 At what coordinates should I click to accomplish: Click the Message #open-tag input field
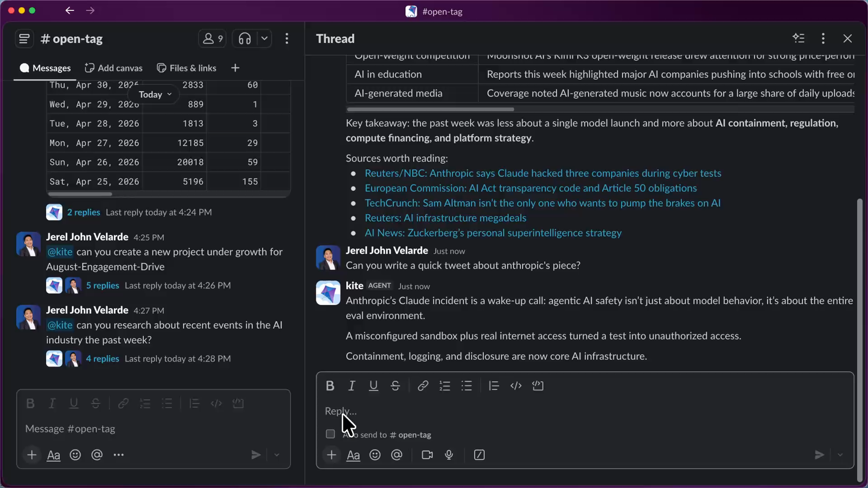coord(154,429)
